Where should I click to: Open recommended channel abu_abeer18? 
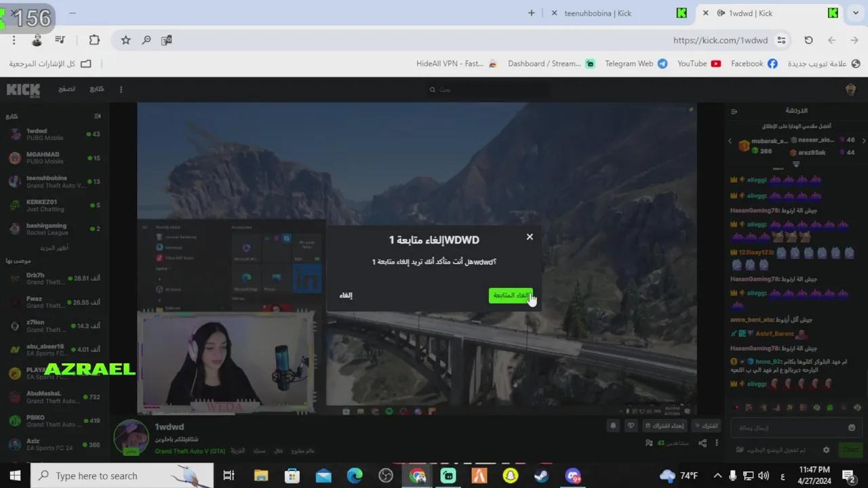54,350
